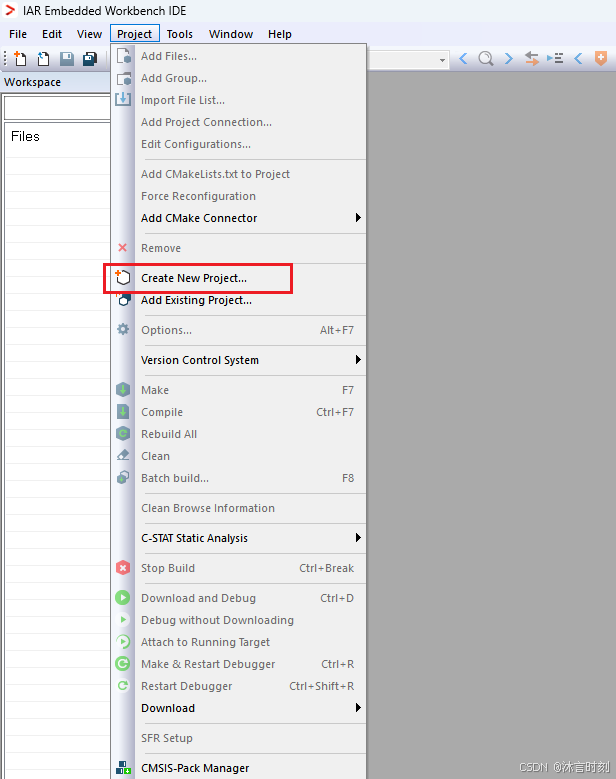Click the Create New Project cube icon
This screenshot has width=616, height=779.
coord(122,277)
